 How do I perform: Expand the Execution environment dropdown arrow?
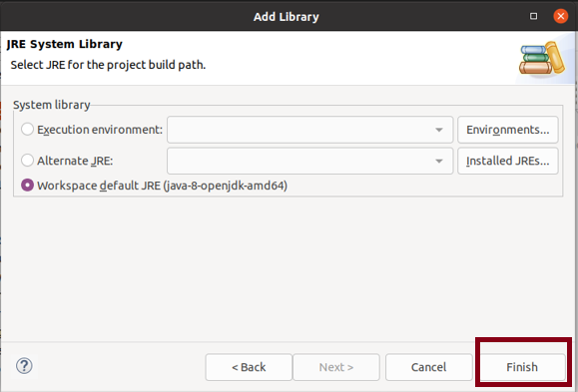click(x=438, y=130)
